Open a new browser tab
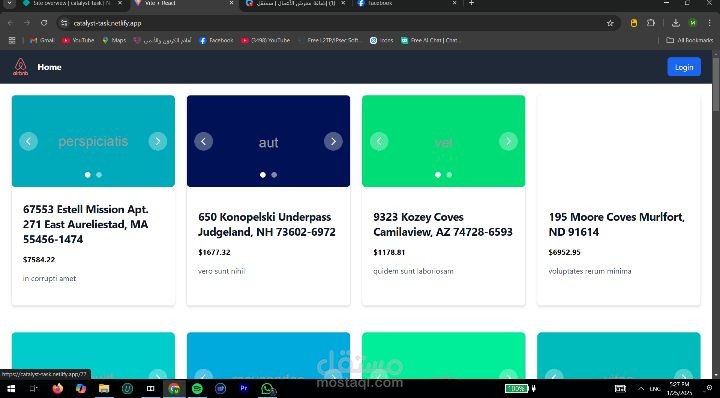The image size is (720, 398). (471, 3)
